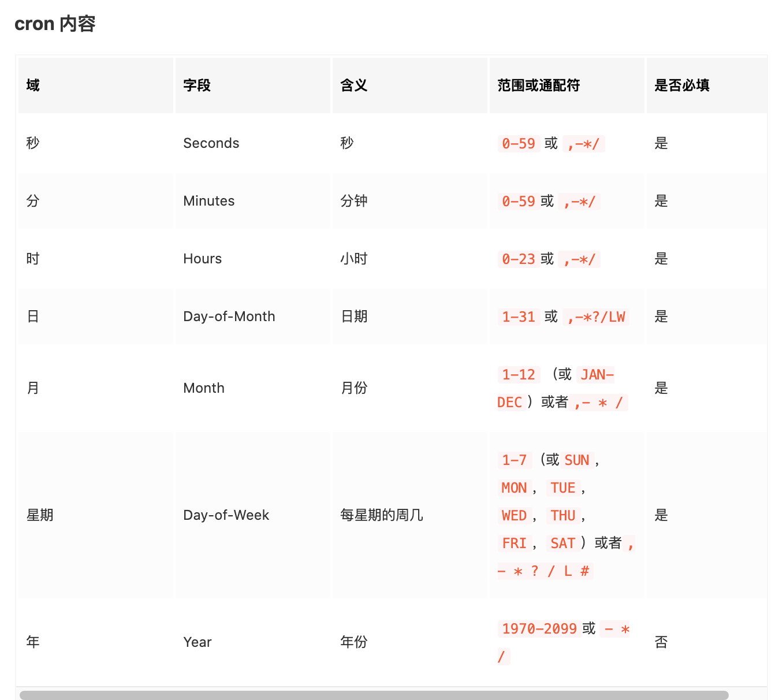Click the 'WED' code tag

pos(514,516)
